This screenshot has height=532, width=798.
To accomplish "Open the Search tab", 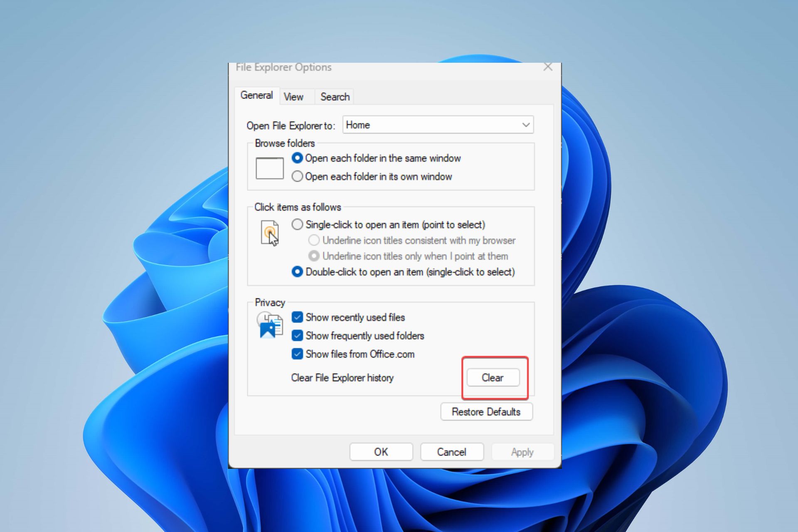I will [x=335, y=97].
